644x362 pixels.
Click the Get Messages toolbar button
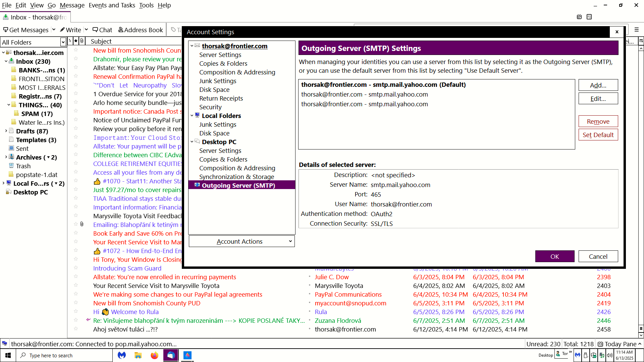pos(26,30)
